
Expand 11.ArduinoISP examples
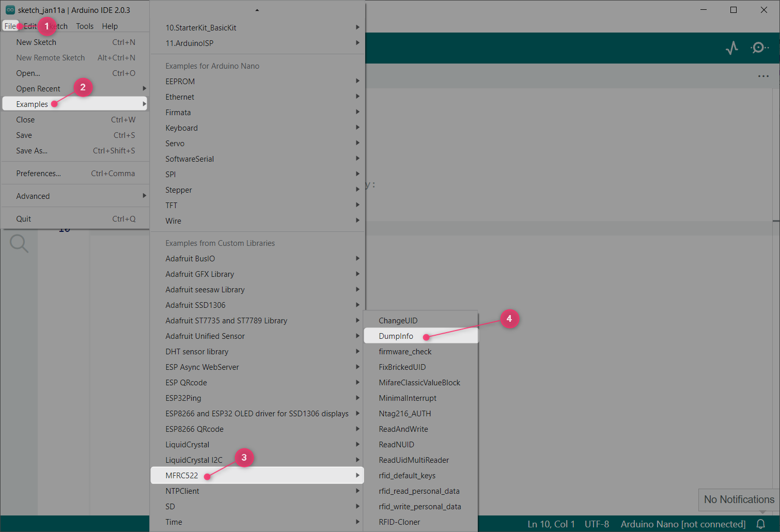point(257,43)
